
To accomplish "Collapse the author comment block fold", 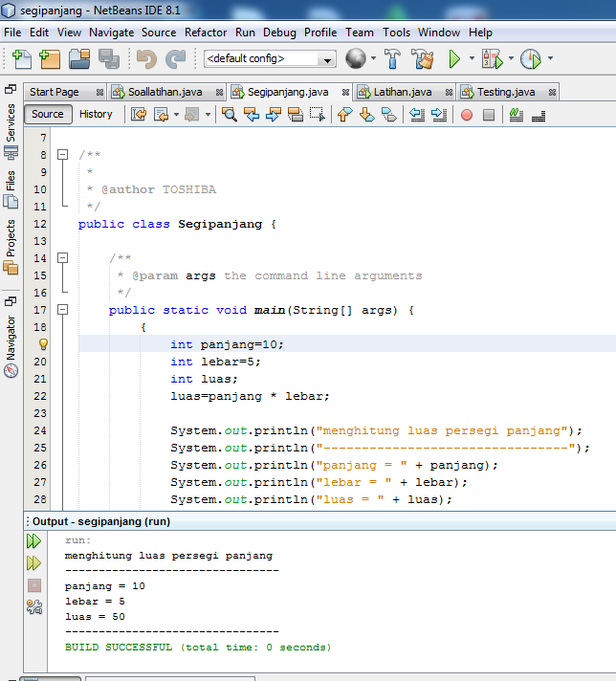I will point(62,154).
